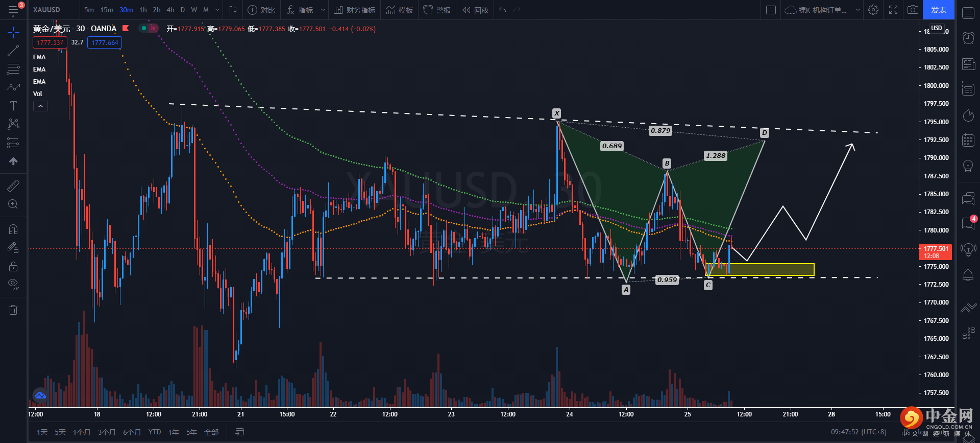The image size is (980, 443).
Task: Publish idea with the 发表 button
Action: [938, 10]
